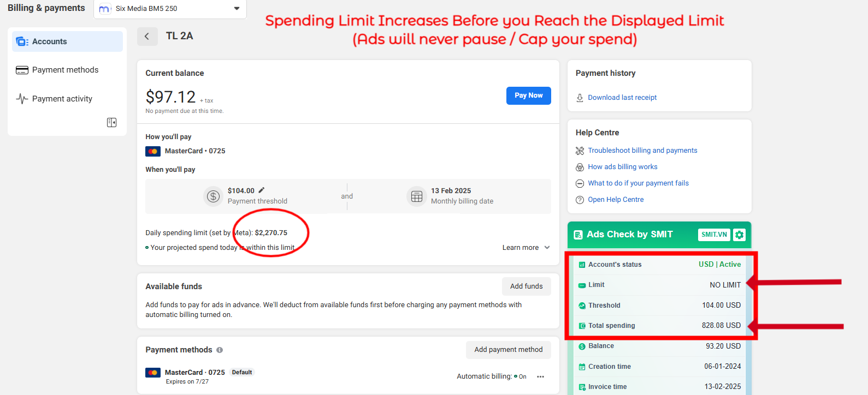868x395 pixels.
Task: Click Open Help Centre link
Action: tap(616, 200)
